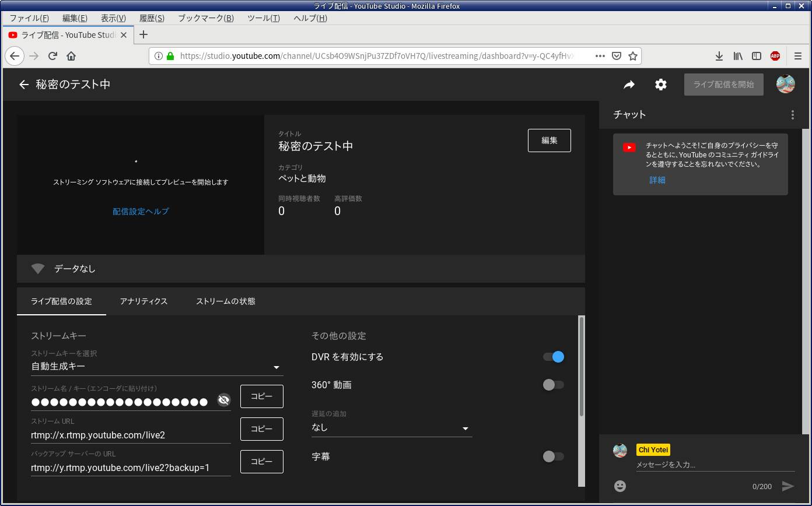Open the ツール(T) menu
The width and height of the screenshot is (812, 506).
[x=264, y=18]
